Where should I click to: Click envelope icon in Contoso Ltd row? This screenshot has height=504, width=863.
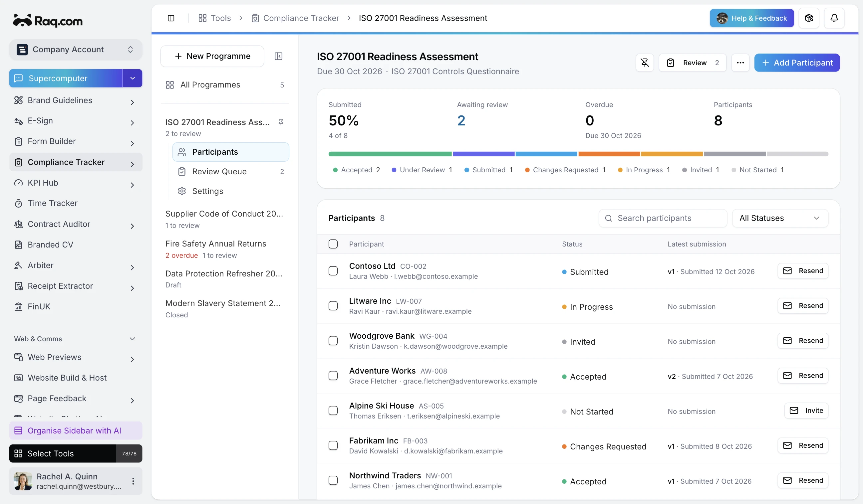tap(787, 271)
